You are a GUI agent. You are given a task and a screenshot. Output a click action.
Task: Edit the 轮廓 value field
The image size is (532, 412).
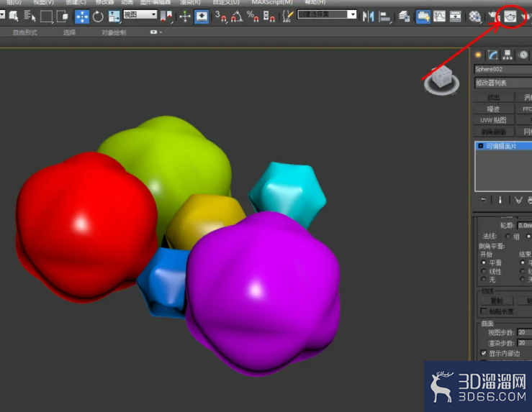pos(525,225)
